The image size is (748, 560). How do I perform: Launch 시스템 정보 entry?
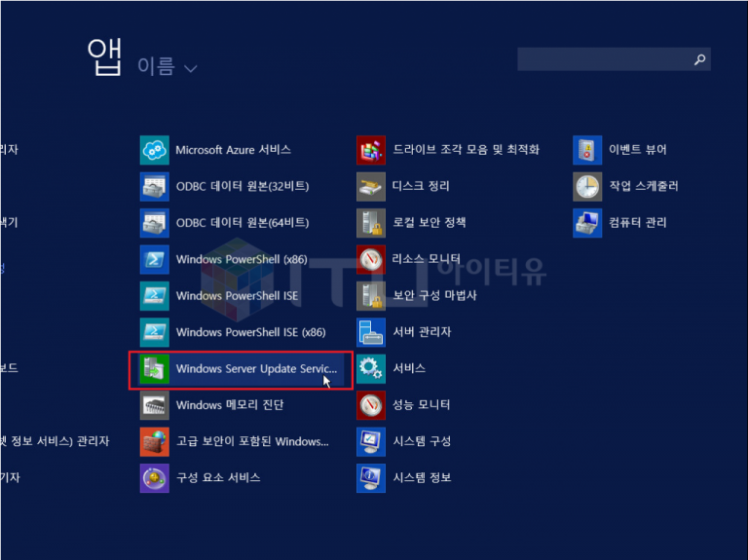click(422, 478)
